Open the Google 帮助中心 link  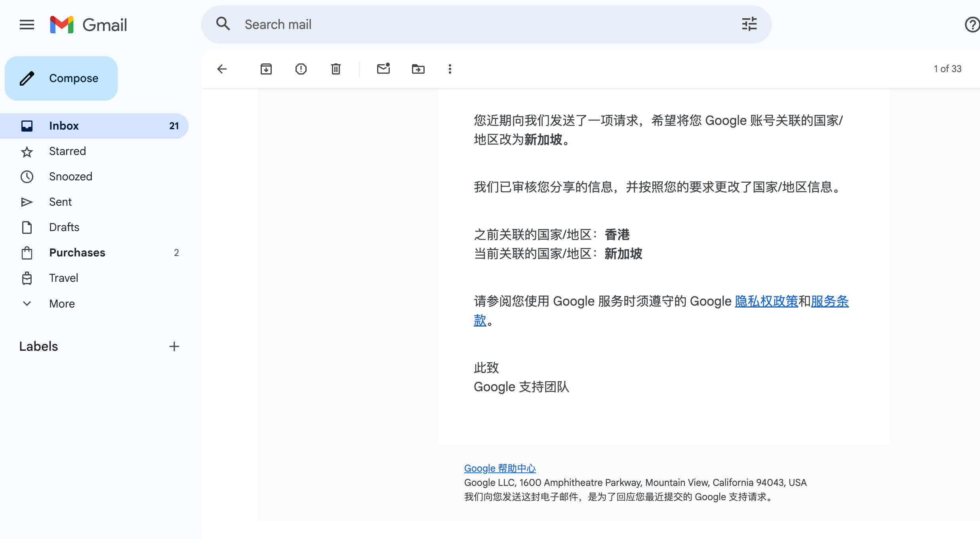click(x=500, y=468)
